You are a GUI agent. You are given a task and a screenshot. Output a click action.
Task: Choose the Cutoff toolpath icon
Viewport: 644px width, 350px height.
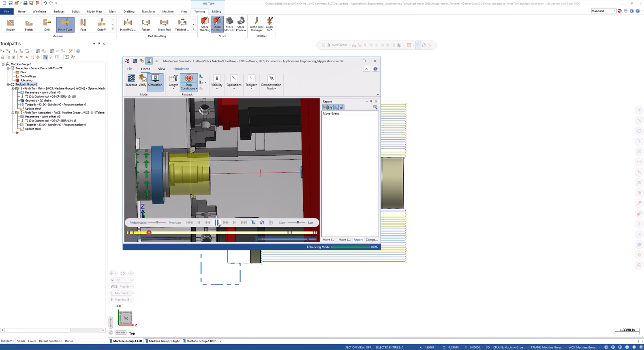(x=101, y=25)
